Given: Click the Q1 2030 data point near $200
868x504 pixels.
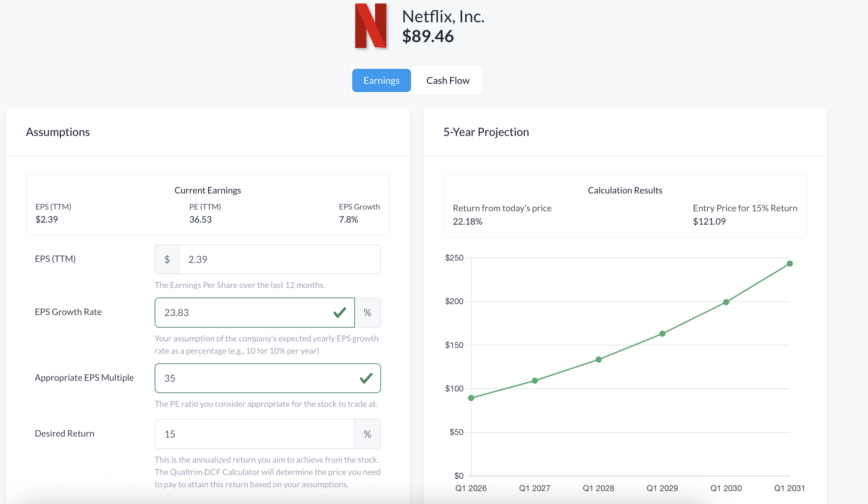Looking at the screenshot, I should [726, 302].
